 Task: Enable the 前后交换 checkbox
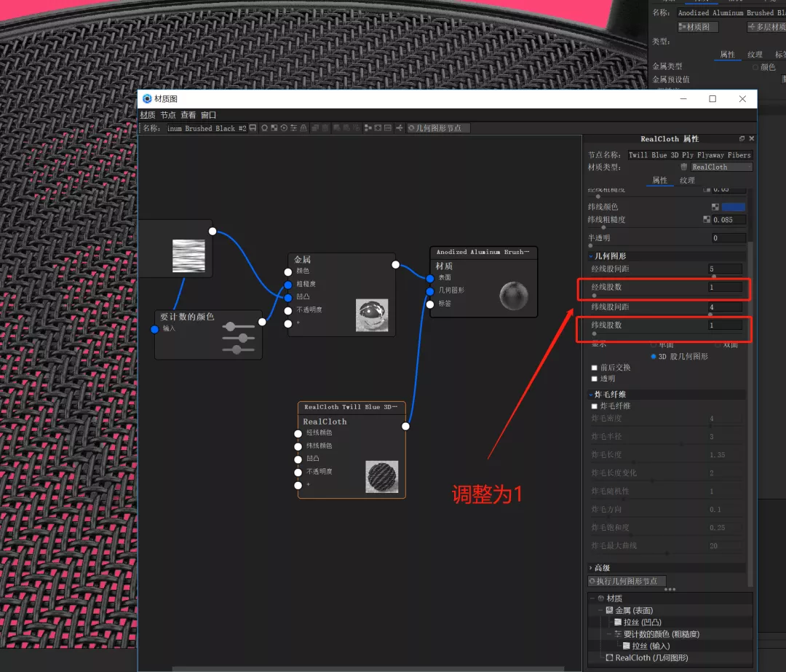[x=595, y=368]
